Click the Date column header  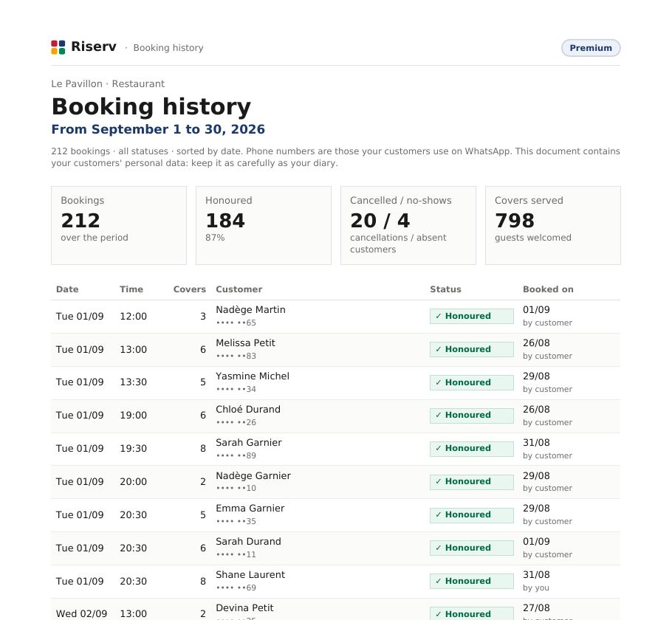coord(67,289)
